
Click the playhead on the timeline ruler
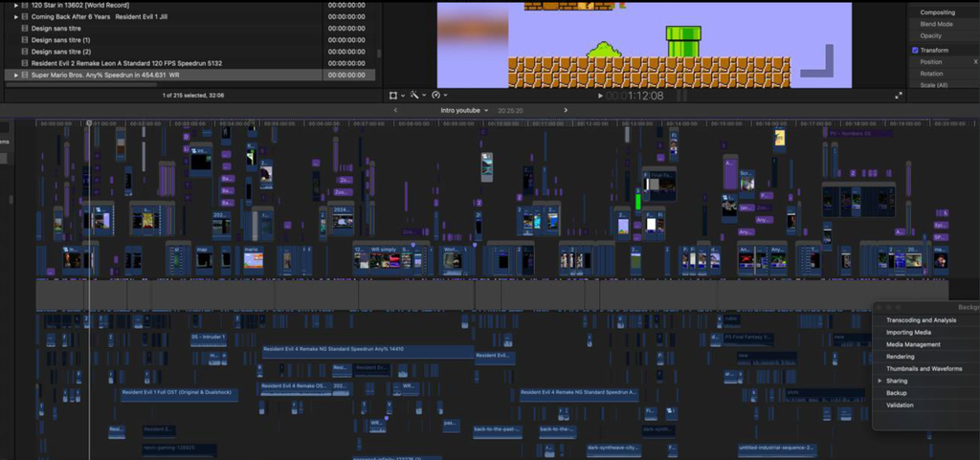[89, 123]
